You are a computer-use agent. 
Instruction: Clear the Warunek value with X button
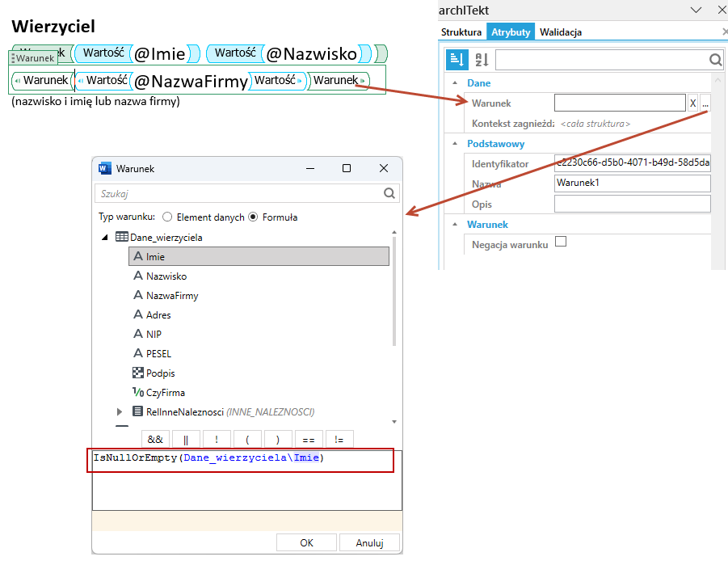point(692,103)
